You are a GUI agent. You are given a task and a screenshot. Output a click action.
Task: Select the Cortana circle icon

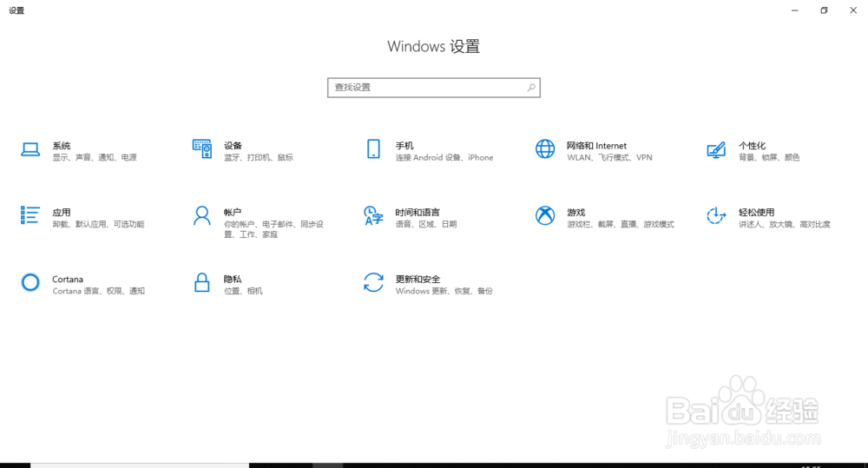pos(30,282)
